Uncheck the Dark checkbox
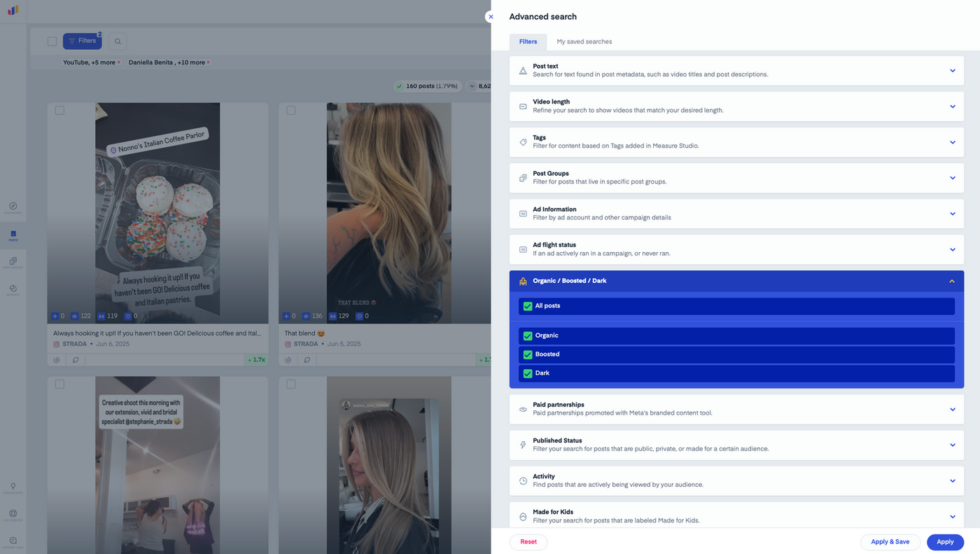 [528, 373]
